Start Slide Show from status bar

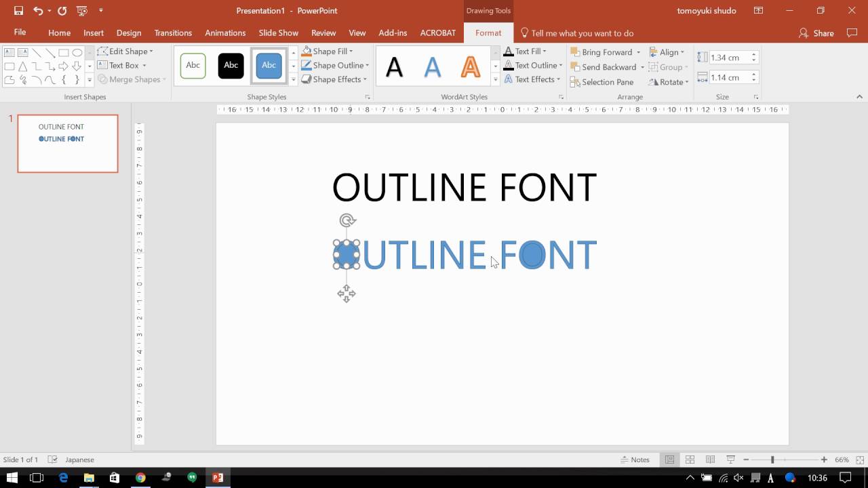click(730, 460)
